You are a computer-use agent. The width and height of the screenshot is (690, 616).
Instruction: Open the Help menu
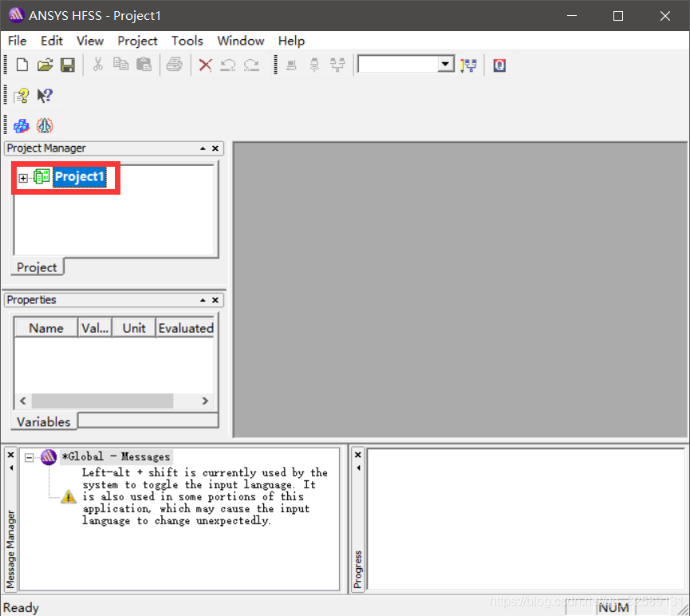point(291,41)
